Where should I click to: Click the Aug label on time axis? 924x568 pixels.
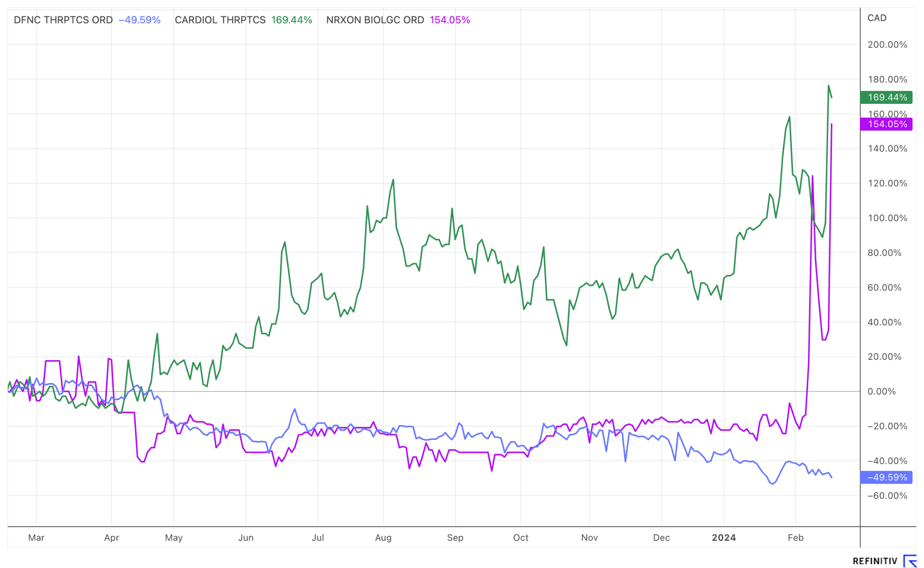click(383, 538)
